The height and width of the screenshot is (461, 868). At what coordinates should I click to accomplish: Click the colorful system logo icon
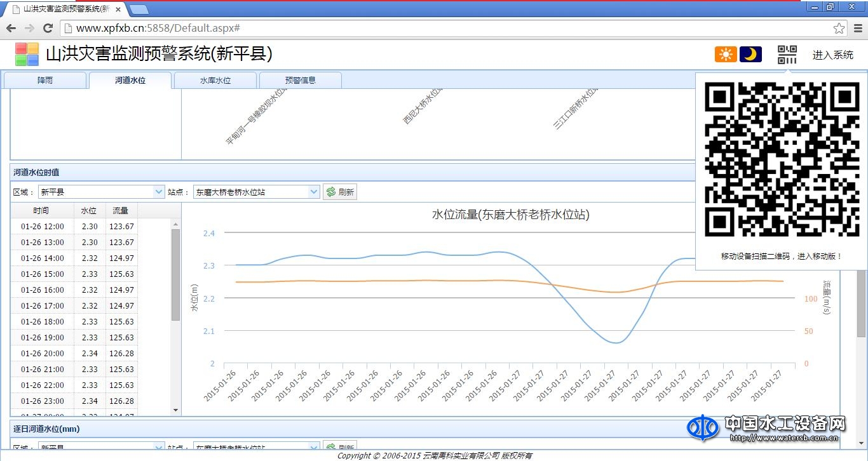[27, 55]
